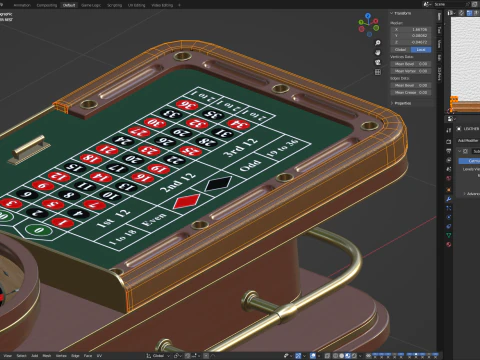480x360 pixels.
Task: Click the edges Mean Crease slider
Action: pyautogui.click(x=411, y=92)
